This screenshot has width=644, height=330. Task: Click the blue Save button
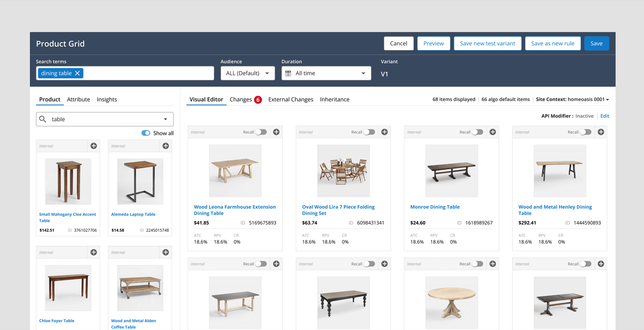tap(597, 43)
